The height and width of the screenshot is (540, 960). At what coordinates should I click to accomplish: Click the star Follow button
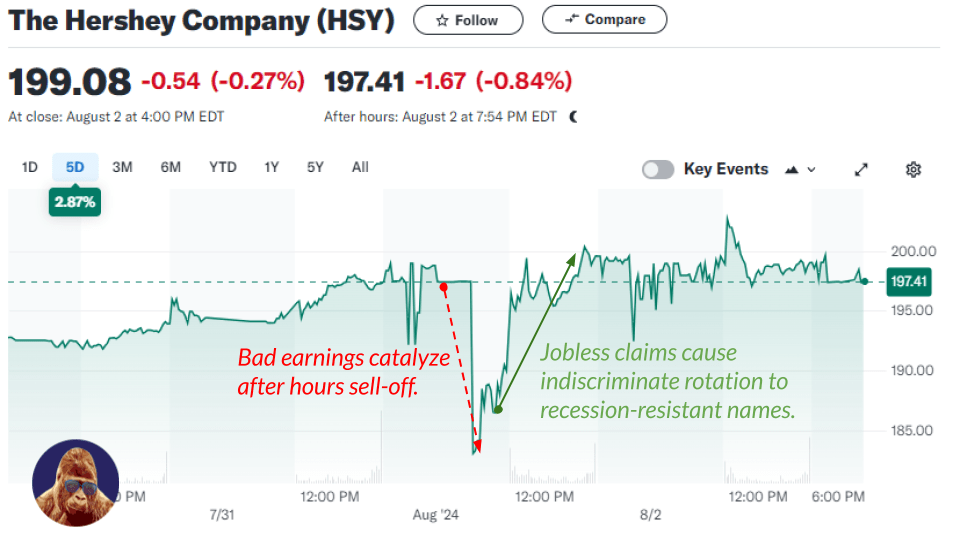[x=468, y=20]
